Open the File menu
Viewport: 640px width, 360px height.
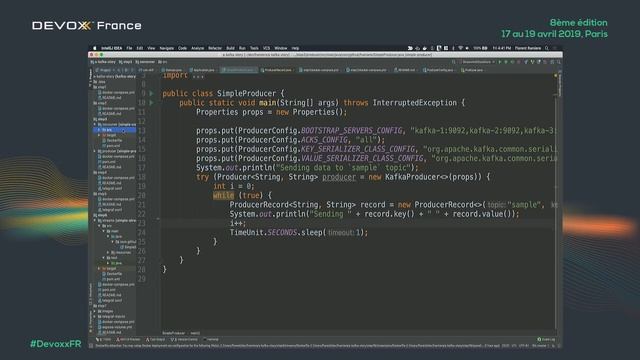coord(129,48)
